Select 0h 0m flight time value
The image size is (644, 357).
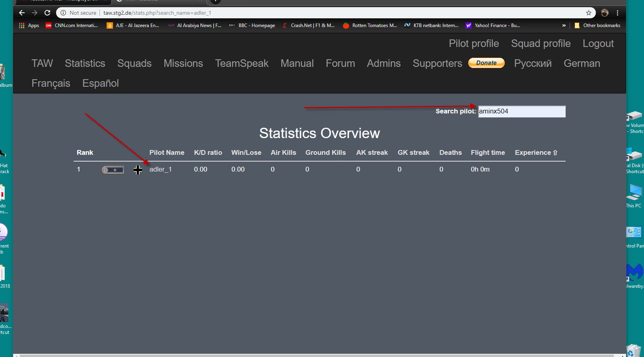[480, 170]
